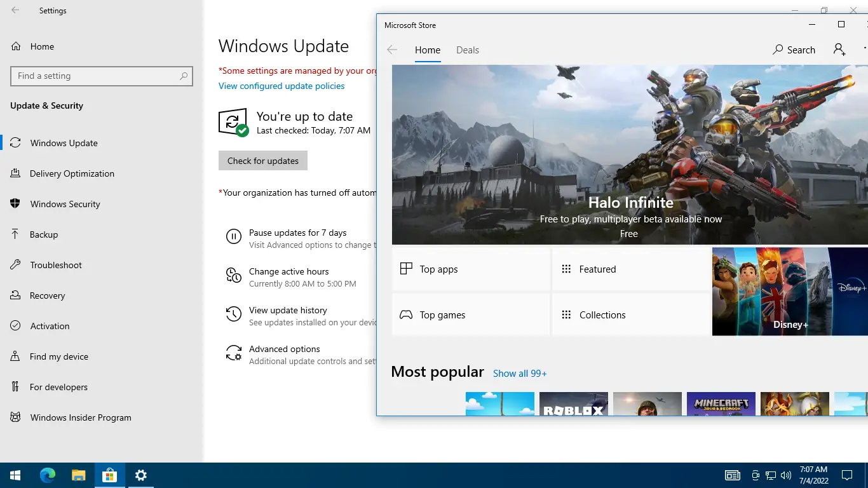The width and height of the screenshot is (868, 488).
Task: Open Backup settings
Action: (102, 234)
